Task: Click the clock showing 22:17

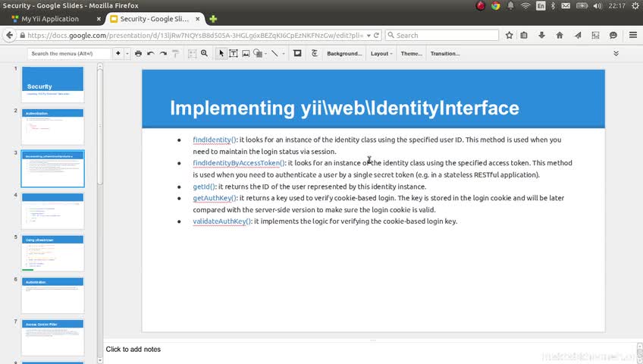Action: click(616, 6)
